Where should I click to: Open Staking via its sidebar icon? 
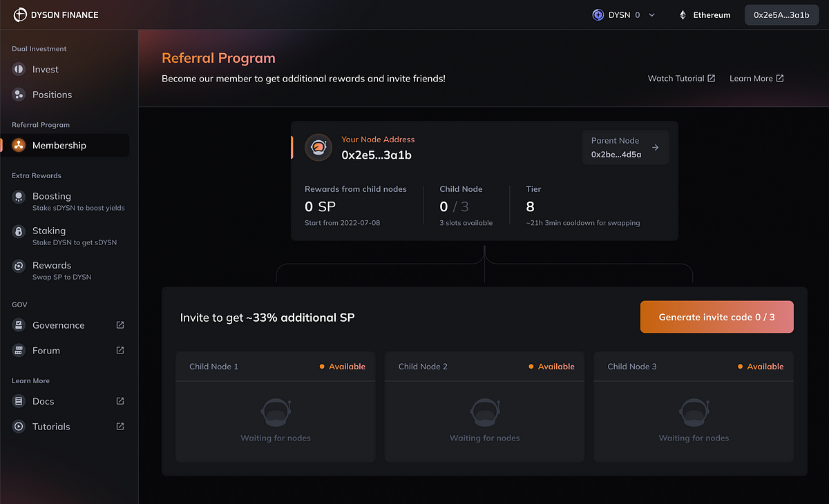17,231
